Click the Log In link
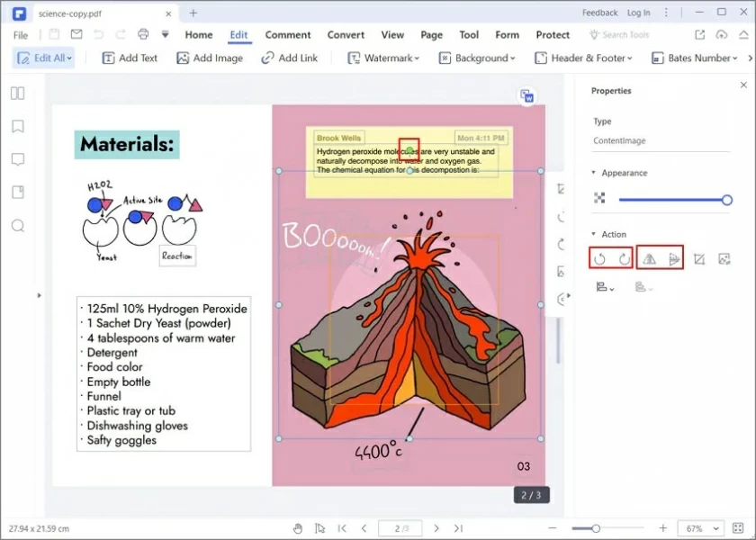756x540 pixels. [x=638, y=13]
